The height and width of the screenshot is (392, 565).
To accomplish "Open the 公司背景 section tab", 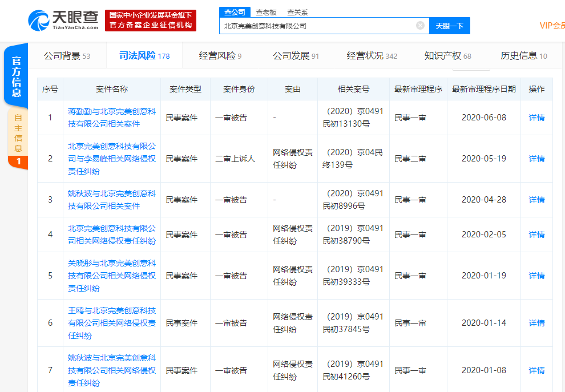I will click(x=67, y=56).
